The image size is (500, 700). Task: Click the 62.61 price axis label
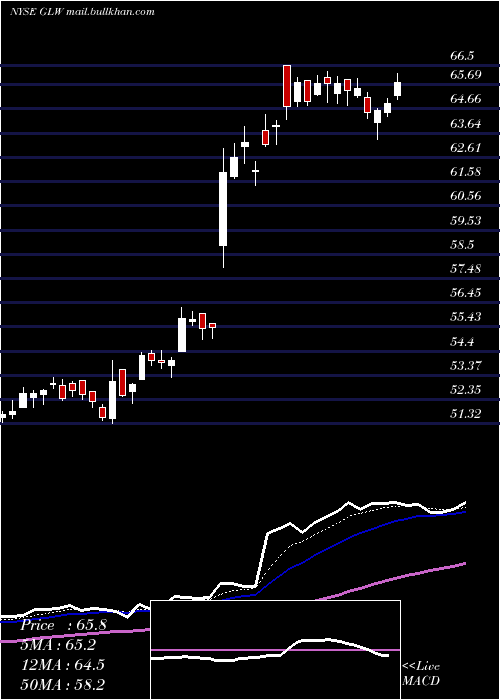click(466, 147)
